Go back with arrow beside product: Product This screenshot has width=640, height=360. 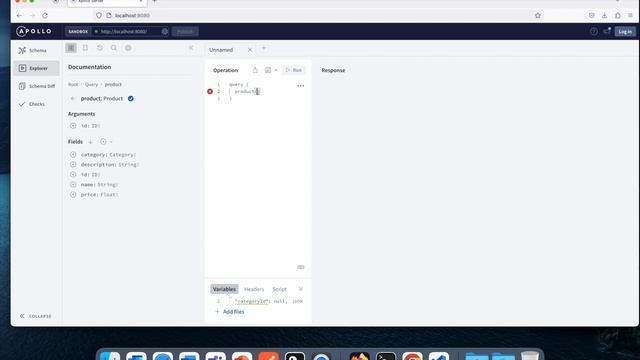click(x=73, y=98)
